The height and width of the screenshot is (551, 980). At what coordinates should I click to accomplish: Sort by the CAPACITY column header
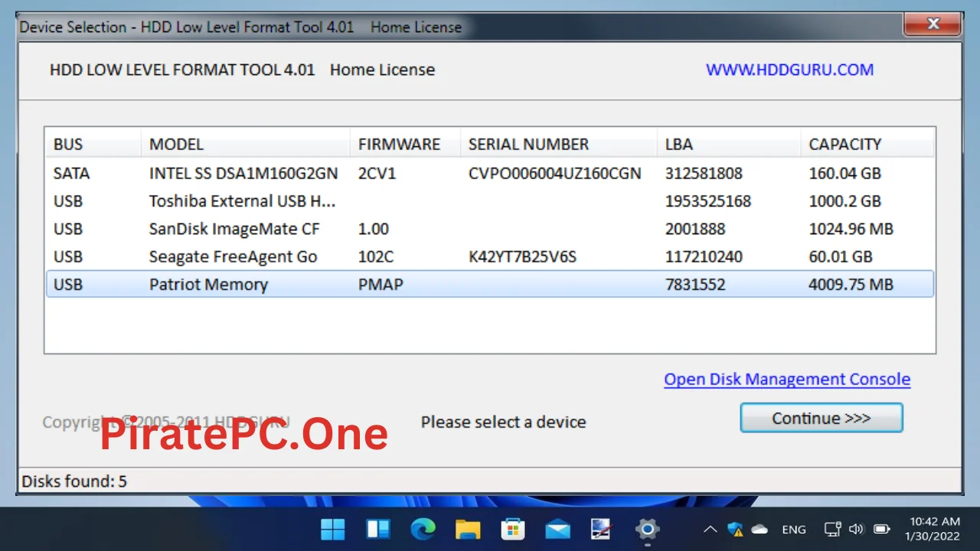pos(867,144)
